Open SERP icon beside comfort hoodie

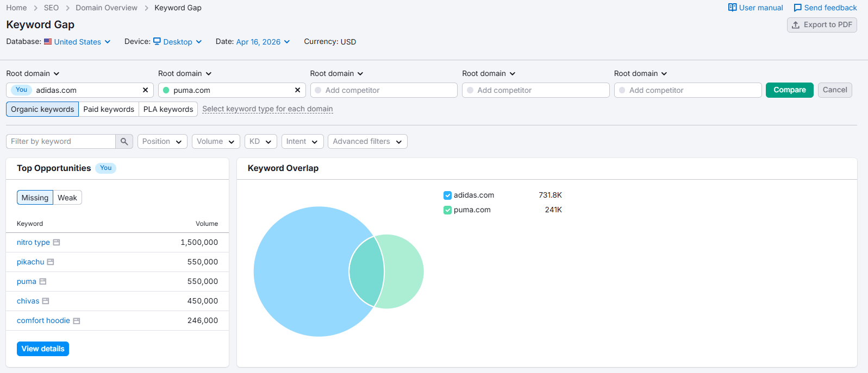pyautogui.click(x=77, y=321)
